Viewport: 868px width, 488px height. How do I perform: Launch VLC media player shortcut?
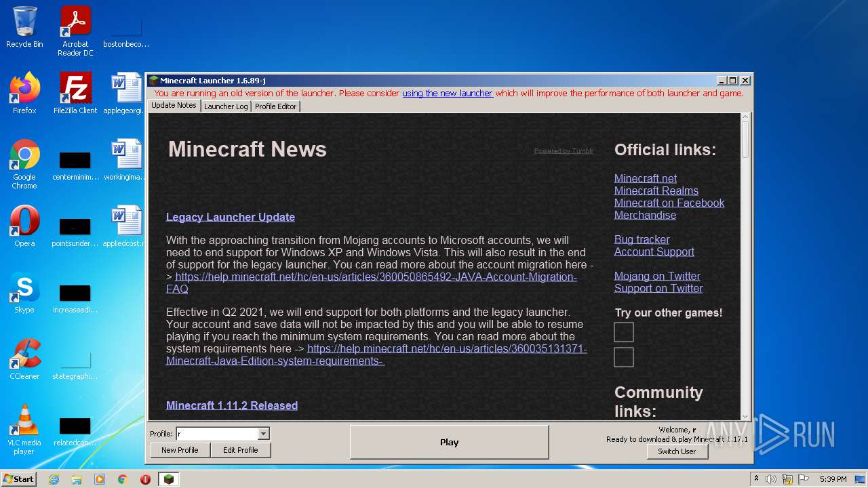coord(24,430)
